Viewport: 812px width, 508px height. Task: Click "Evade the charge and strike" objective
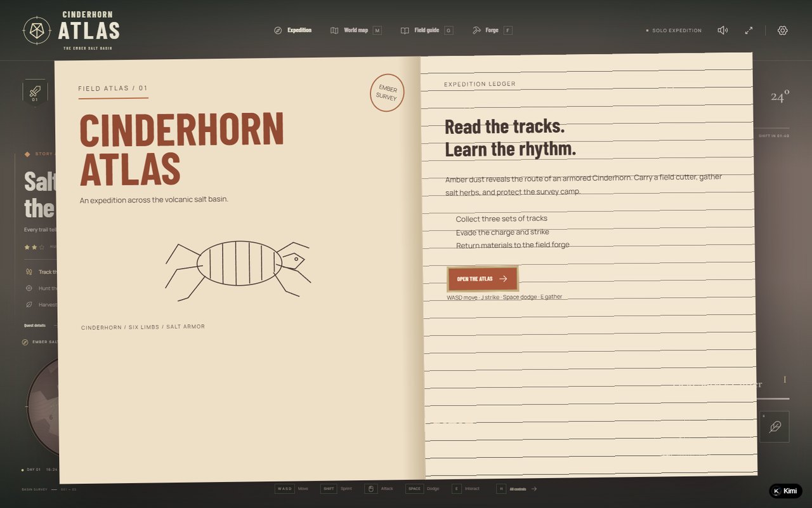point(502,232)
